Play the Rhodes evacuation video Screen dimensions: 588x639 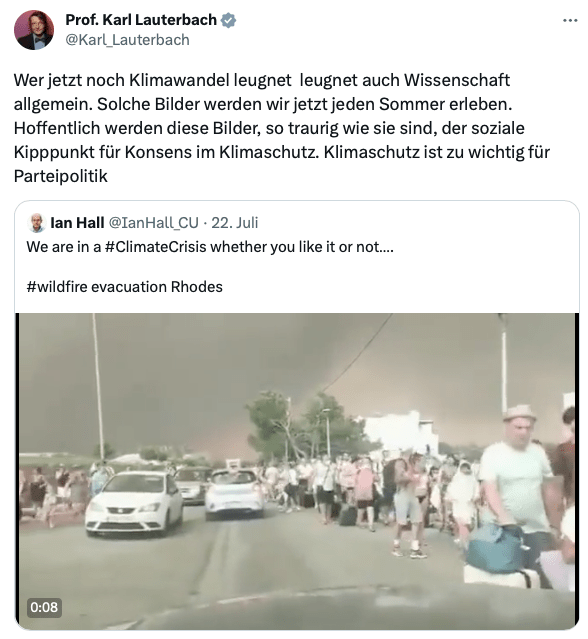297,472
